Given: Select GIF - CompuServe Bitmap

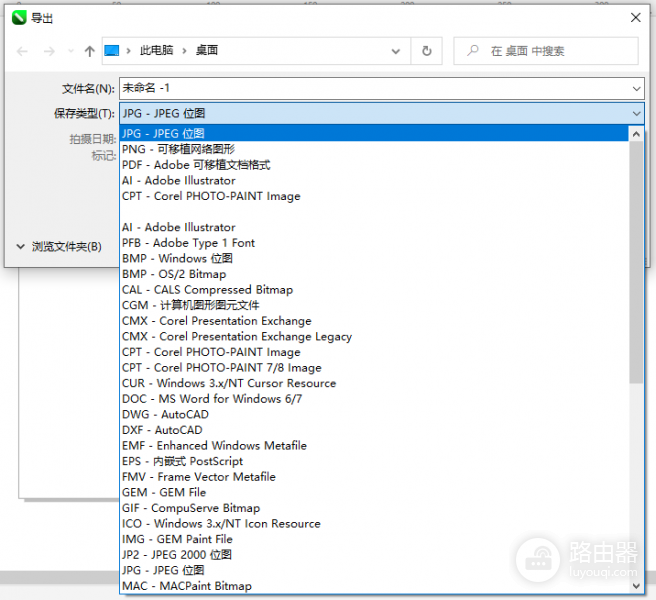Looking at the screenshot, I should click(374, 508).
